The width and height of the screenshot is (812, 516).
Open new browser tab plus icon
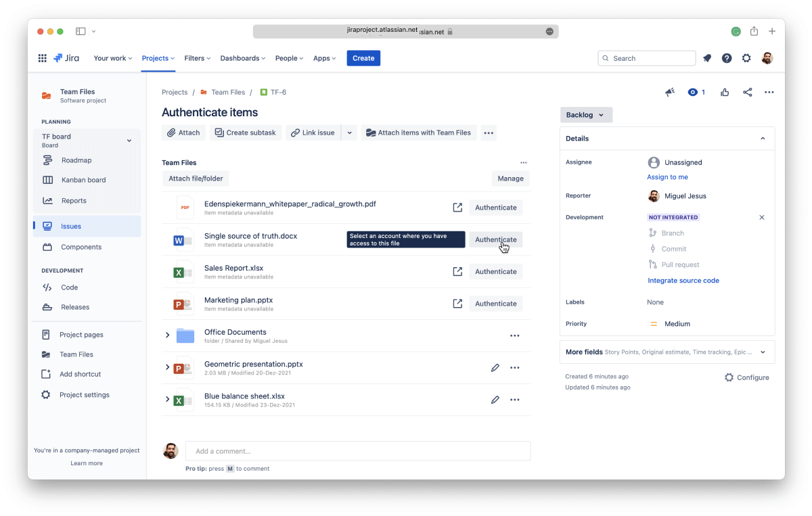pos(772,31)
